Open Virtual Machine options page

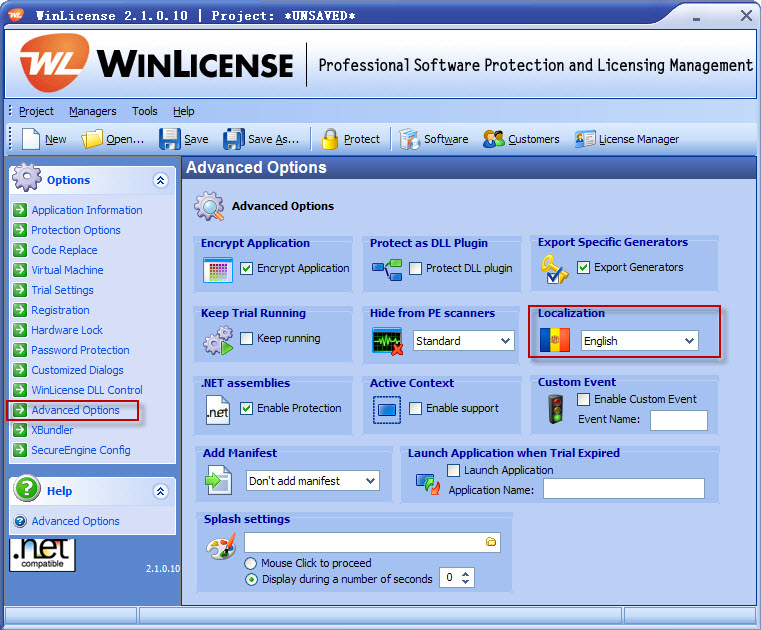(67, 270)
